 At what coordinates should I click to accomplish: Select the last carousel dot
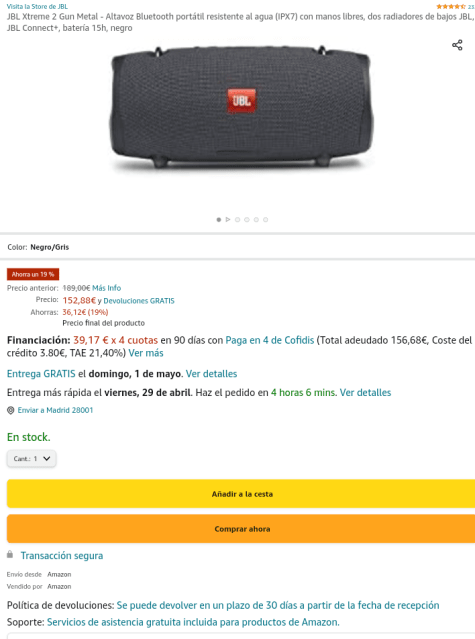(266, 220)
